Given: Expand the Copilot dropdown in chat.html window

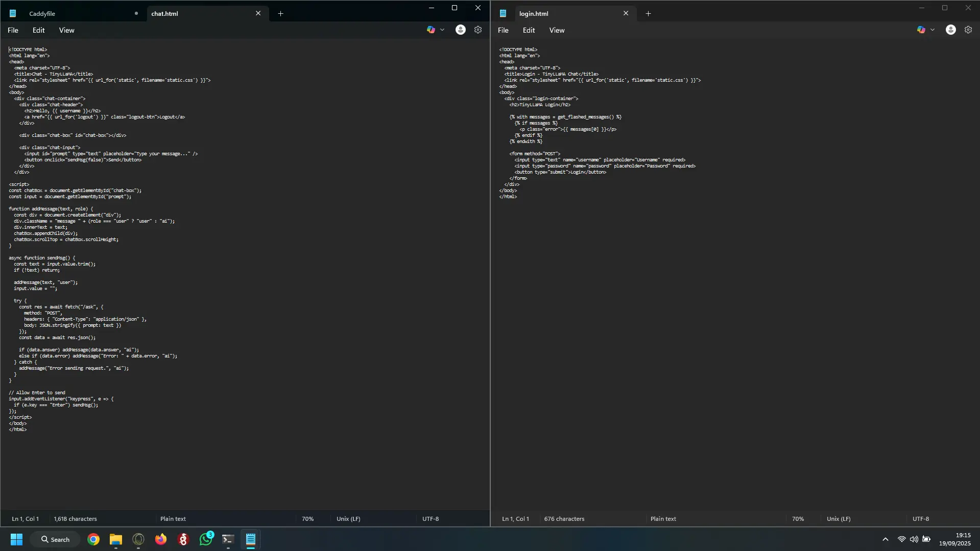Looking at the screenshot, I should click(x=442, y=30).
